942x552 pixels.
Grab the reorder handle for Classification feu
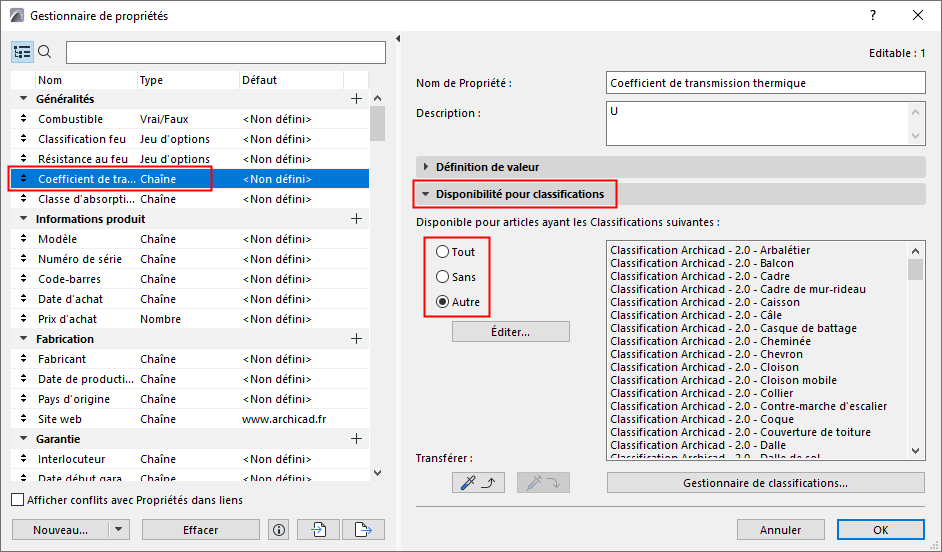click(x=23, y=139)
